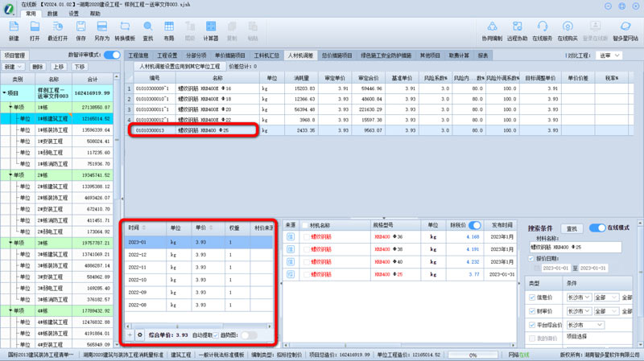Uncheck the 信息价 checkbox

pyautogui.click(x=532, y=297)
